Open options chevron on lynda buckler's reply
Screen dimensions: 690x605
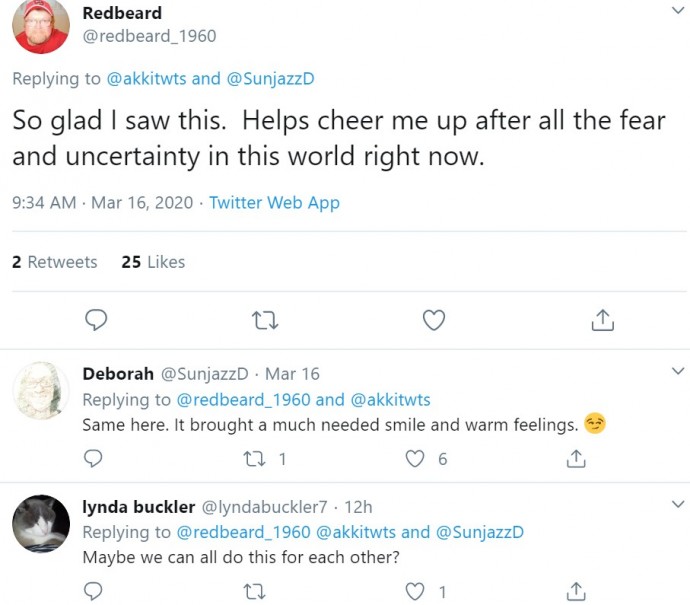(x=677, y=503)
